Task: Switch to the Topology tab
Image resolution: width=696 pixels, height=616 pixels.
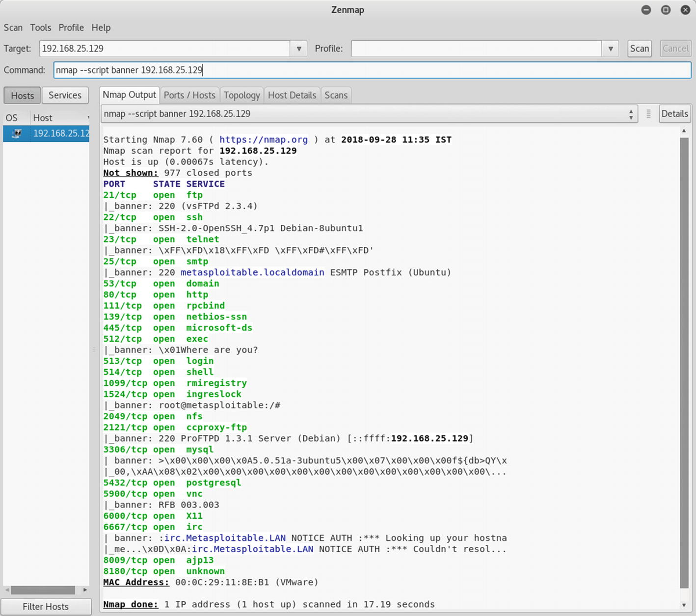Action: (x=241, y=95)
